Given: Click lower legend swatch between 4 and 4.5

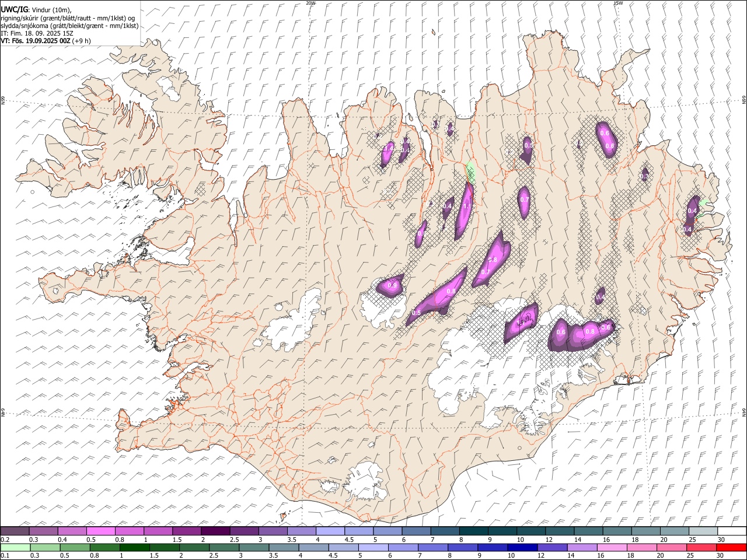Looking at the screenshot, I should (314, 547).
